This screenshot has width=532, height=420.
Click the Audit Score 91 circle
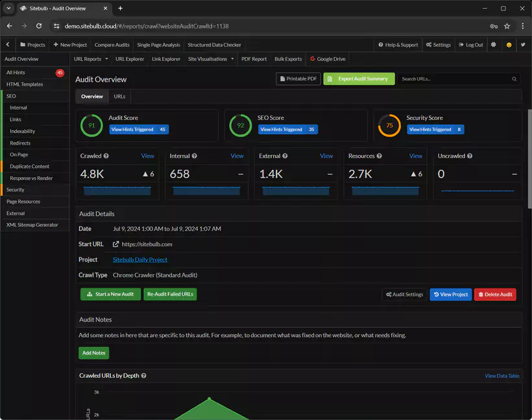coord(91,126)
